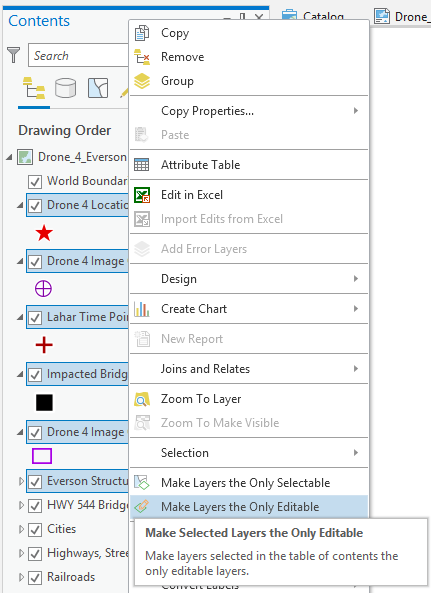Viewport: 431px width, 593px height.
Task: Expand the HWY 544 Bridge layer
Action: (21, 505)
